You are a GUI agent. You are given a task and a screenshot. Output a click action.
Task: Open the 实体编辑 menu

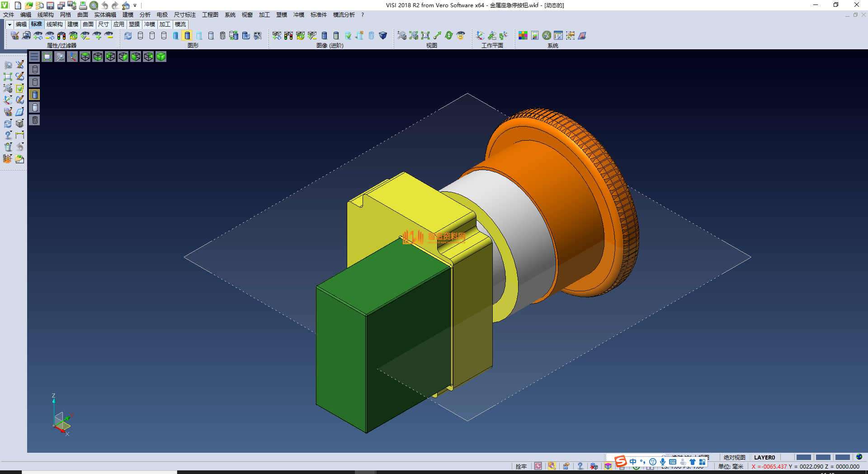[105, 15]
